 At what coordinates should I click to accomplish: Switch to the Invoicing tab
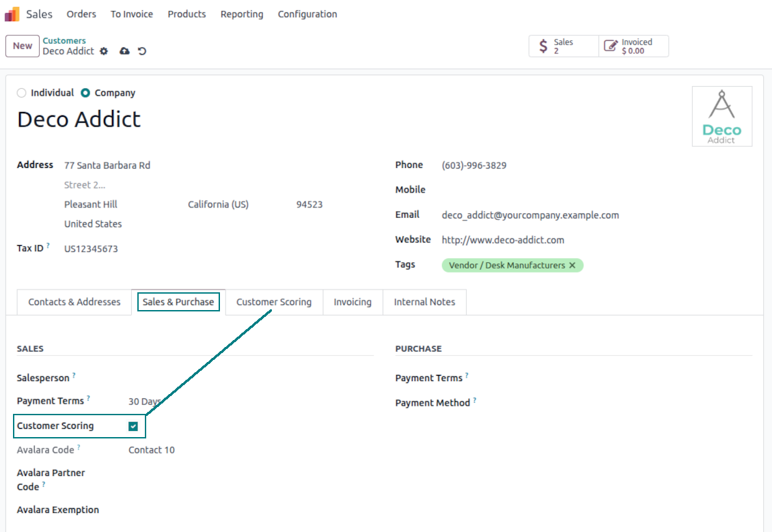click(x=353, y=302)
